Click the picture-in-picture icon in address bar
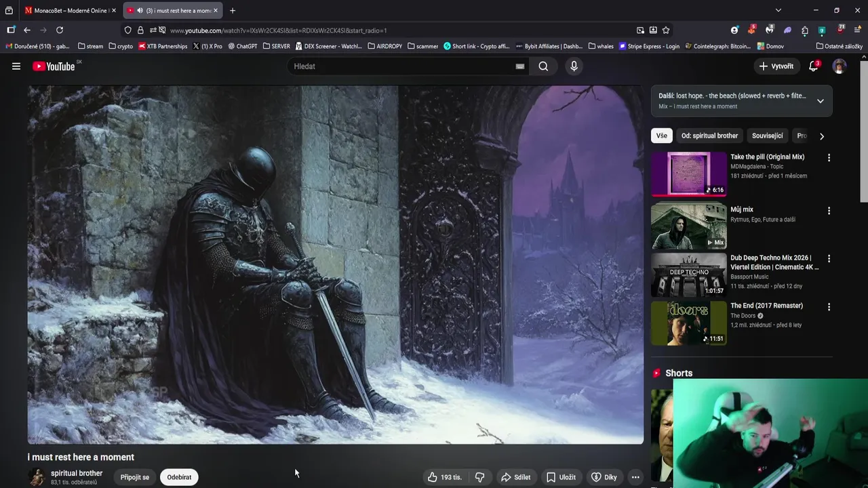Screen dimensions: 868x488 (640, 30)
